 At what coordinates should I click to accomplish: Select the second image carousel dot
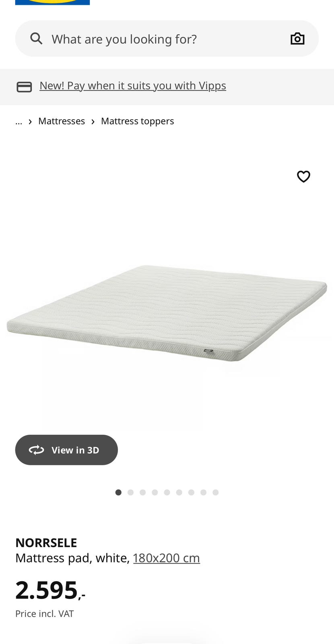point(130,492)
